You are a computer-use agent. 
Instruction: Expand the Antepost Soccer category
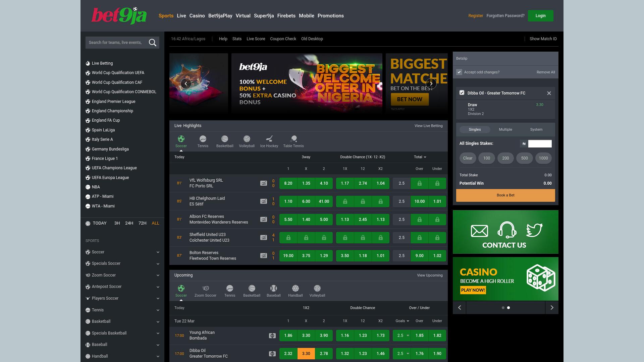[122, 287]
